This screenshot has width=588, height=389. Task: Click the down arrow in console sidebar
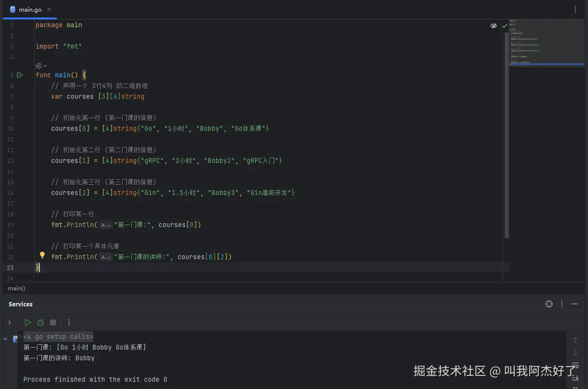click(575, 353)
